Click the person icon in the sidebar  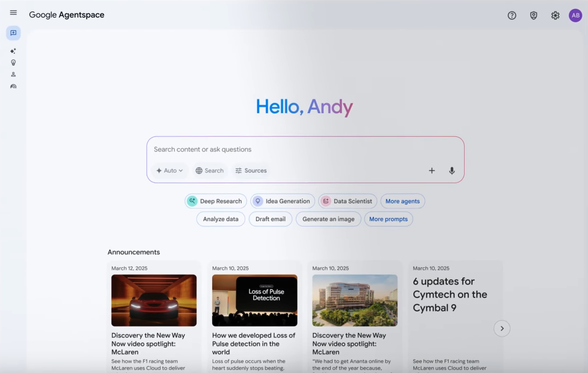pyautogui.click(x=13, y=74)
